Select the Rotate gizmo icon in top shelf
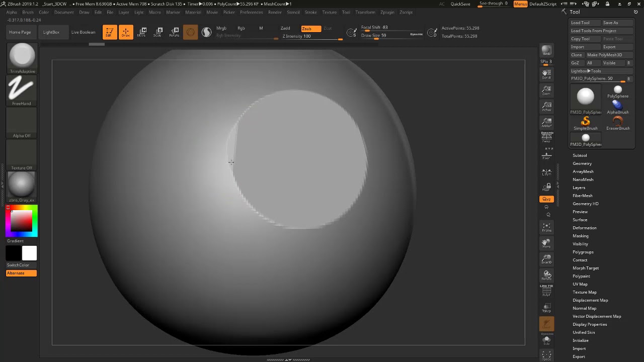The image size is (644, 362). tap(174, 32)
